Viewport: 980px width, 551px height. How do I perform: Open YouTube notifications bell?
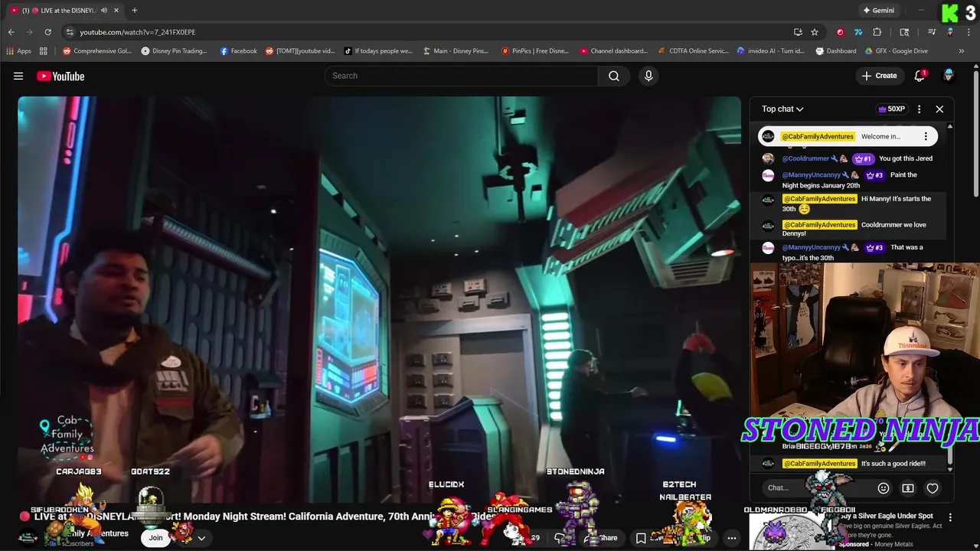pyautogui.click(x=920, y=76)
